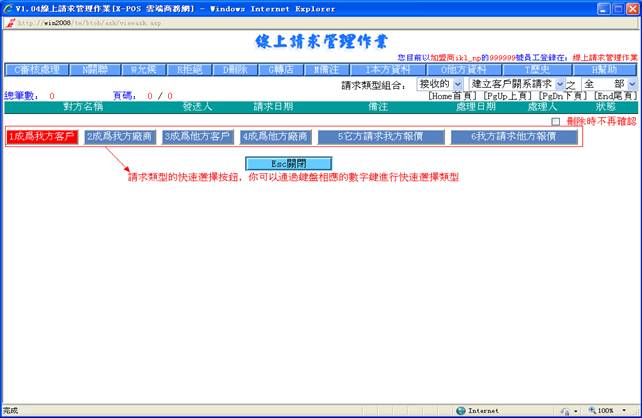
Task: Click the C審核處理 toolbar button
Action: pyautogui.click(x=38, y=70)
